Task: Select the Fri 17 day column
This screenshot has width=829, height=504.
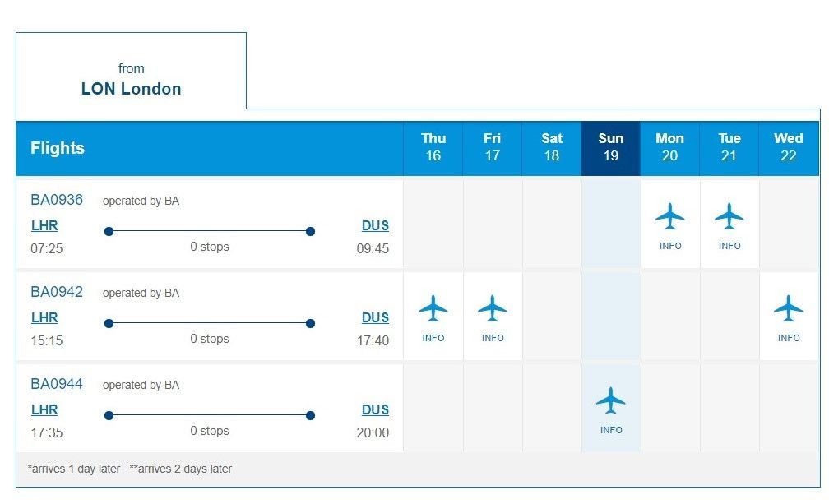Action: click(x=492, y=147)
